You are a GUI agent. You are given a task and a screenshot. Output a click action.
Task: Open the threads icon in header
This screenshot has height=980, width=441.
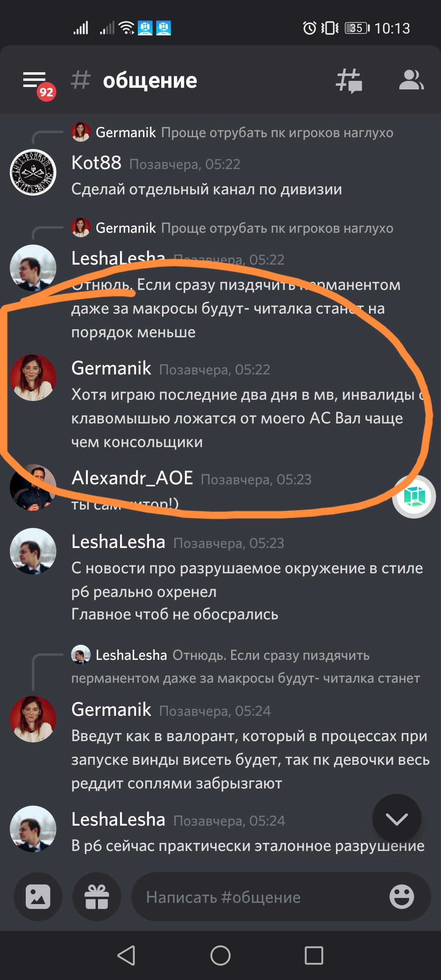click(x=349, y=80)
